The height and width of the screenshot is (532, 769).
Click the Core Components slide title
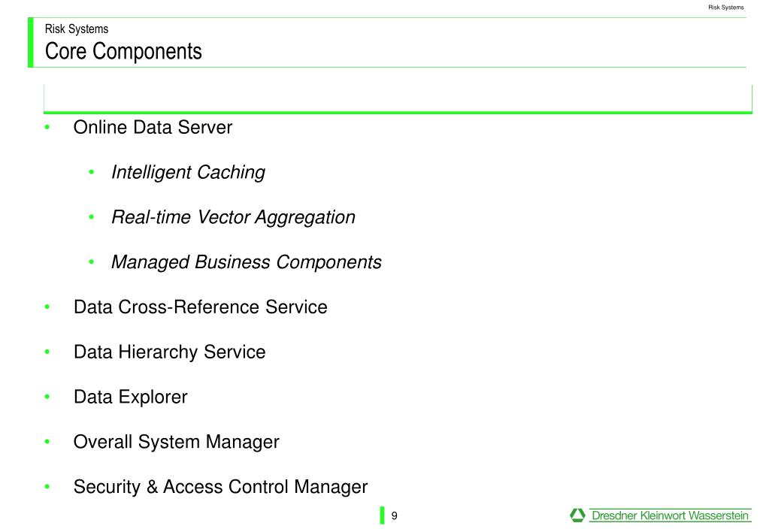pyautogui.click(x=123, y=52)
